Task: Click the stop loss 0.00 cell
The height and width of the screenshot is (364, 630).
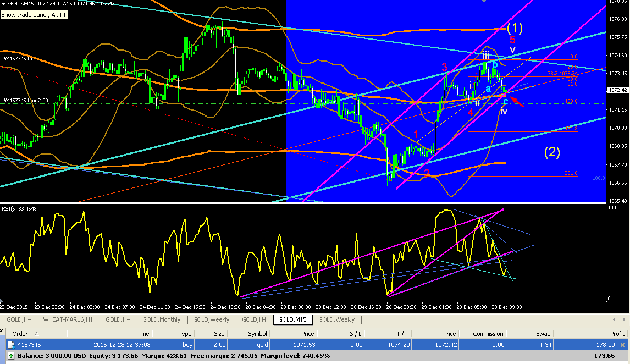Action: (356, 345)
